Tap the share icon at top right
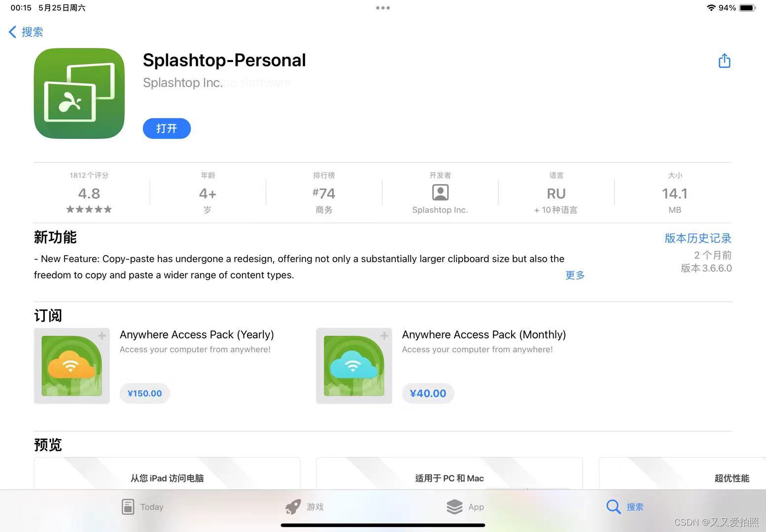 point(724,61)
